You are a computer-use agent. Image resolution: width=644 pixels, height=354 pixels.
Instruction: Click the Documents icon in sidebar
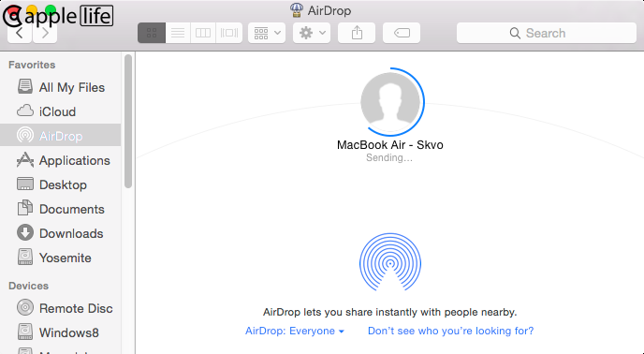(25, 208)
